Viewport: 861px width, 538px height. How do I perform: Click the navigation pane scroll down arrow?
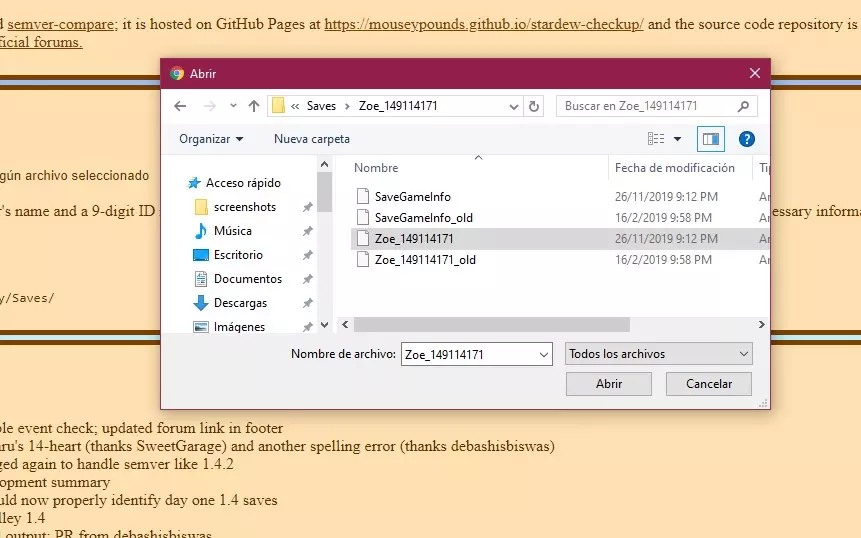click(x=325, y=325)
